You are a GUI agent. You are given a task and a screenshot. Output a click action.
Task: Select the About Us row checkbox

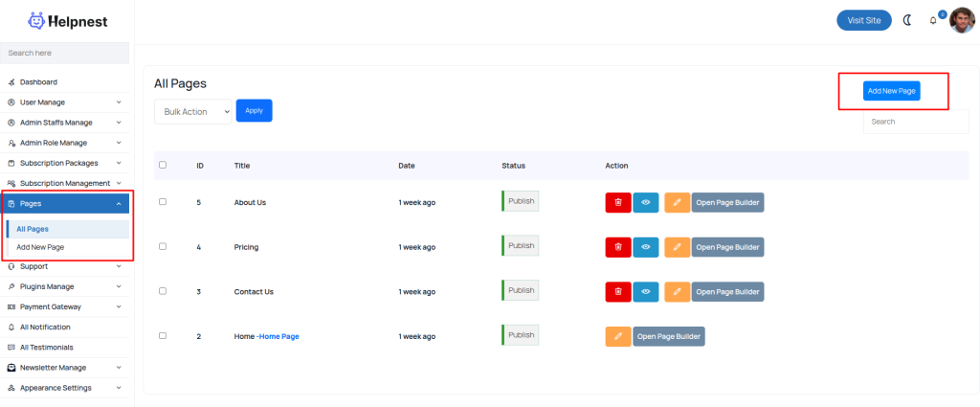click(x=163, y=201)
